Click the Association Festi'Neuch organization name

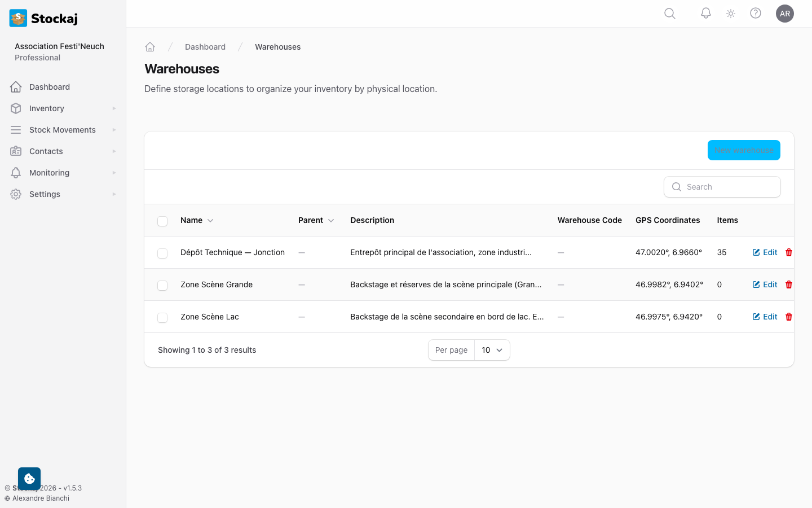pyautogui.click(x=59, y=46)
